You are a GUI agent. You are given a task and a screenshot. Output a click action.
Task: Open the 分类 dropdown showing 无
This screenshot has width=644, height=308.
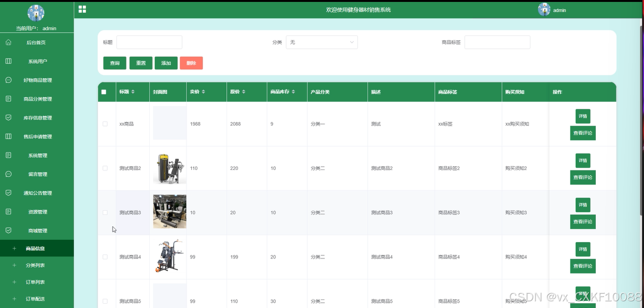click(322, 42)
